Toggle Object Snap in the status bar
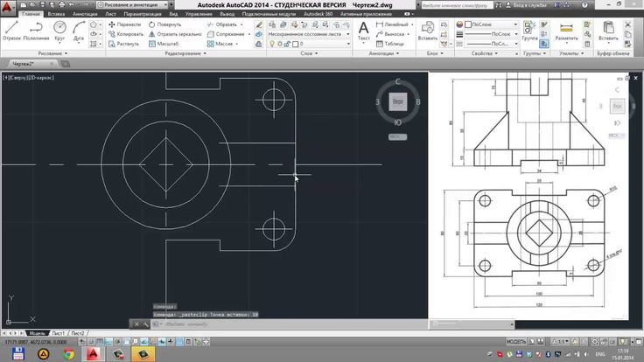644x362 pixels. pos(127,342)
